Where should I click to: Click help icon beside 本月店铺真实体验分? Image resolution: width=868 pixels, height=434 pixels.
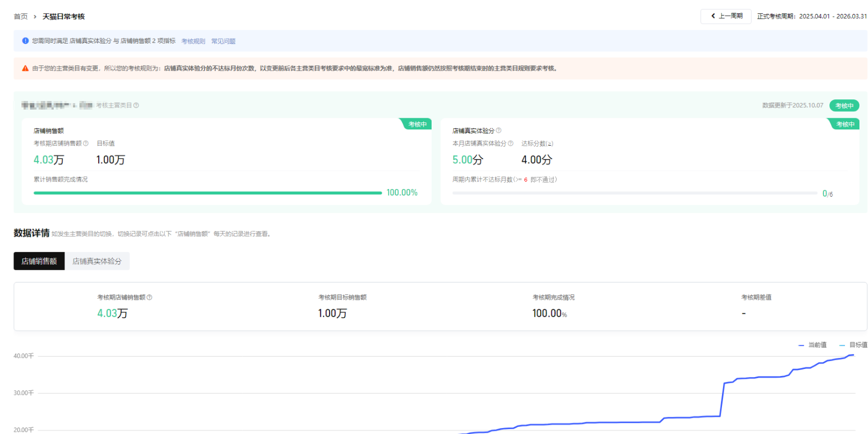[x=510, y=143]
